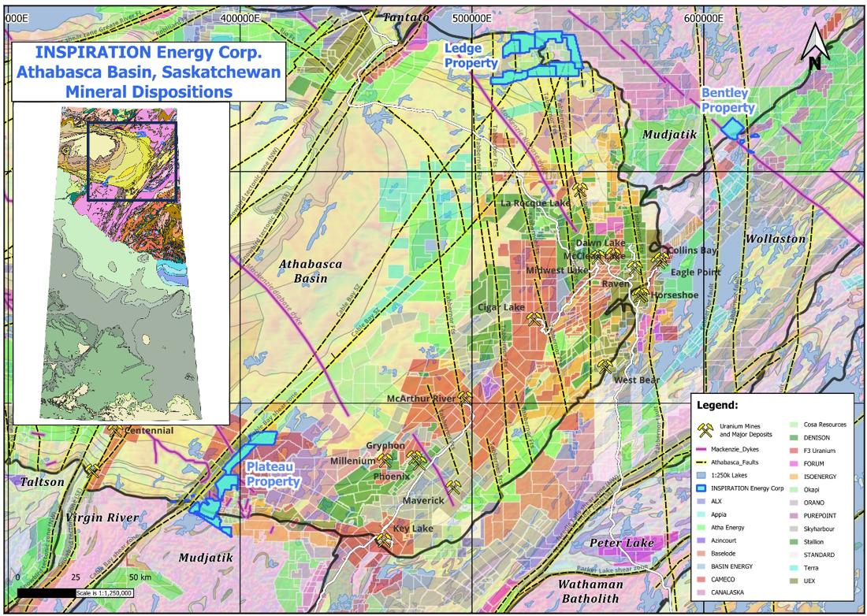Click the 'Plateau Property' map label
This screenshot has height=616, width=867.
pyautogui.click(x=273, y=474)
